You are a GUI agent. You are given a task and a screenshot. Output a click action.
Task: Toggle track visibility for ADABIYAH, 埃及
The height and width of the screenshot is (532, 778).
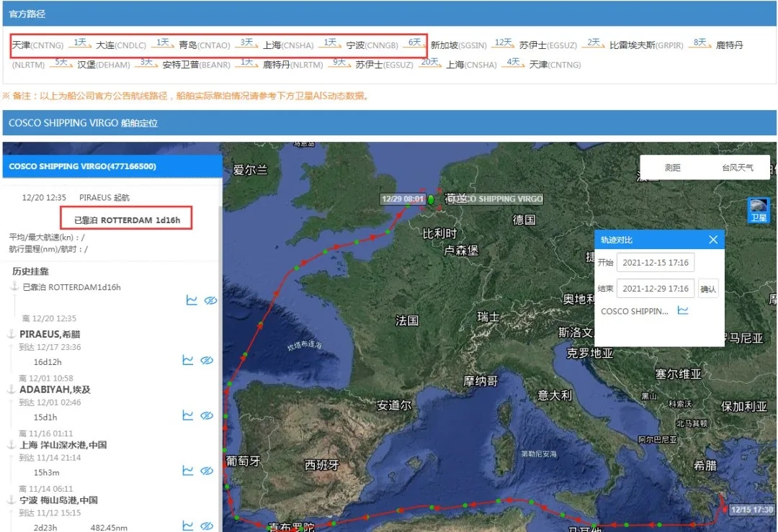coord(207,415)
